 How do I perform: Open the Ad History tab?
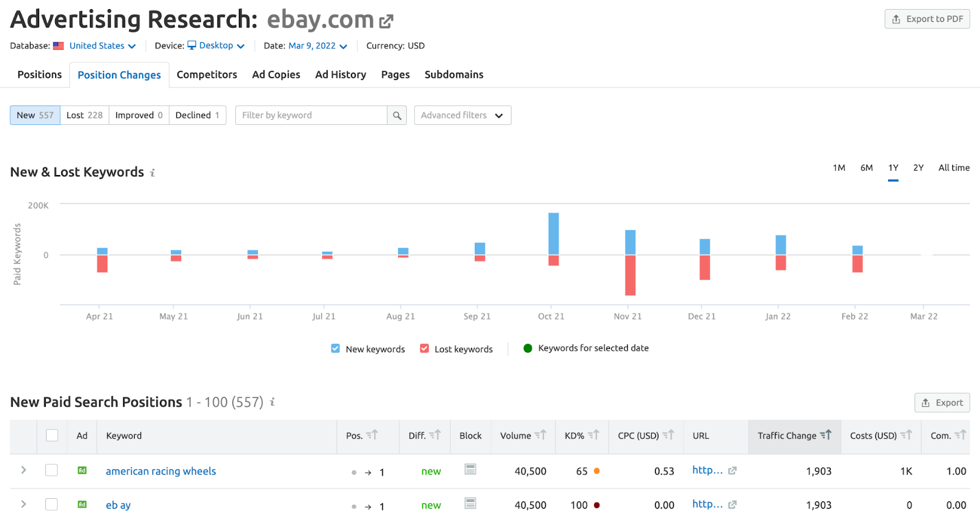click(341, 75)
